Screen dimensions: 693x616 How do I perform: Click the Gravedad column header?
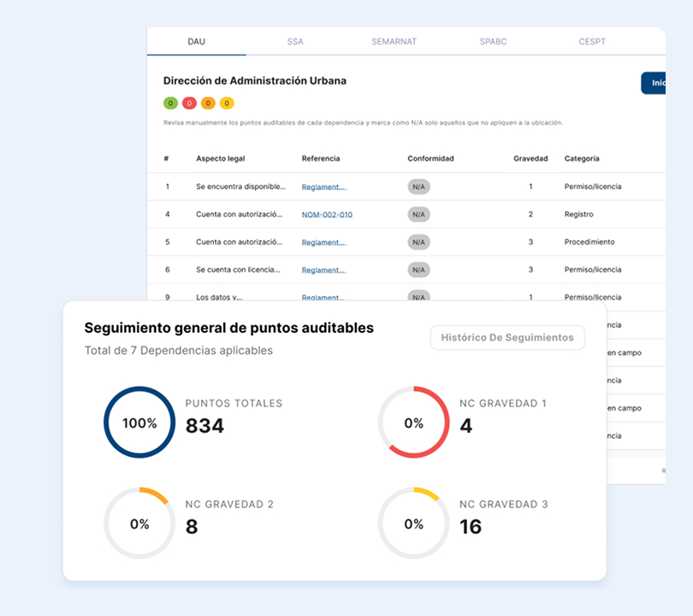click(x=530, y=158)
